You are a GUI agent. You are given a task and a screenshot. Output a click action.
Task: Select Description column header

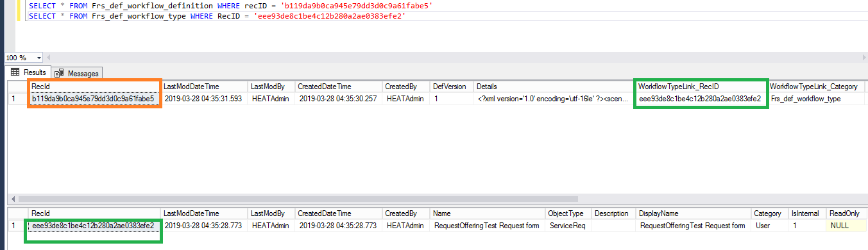(x=614, y=213)
